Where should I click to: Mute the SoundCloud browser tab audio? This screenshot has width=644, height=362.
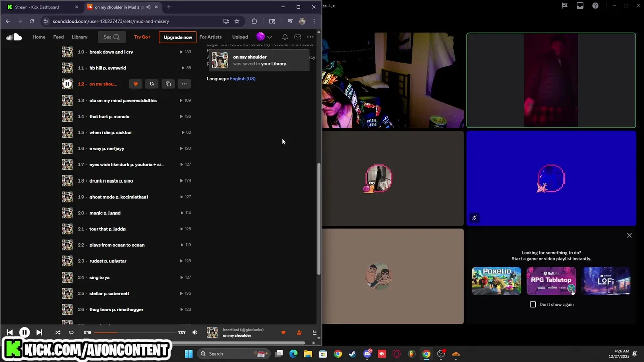pyautogui.click(x=148, y=7)
